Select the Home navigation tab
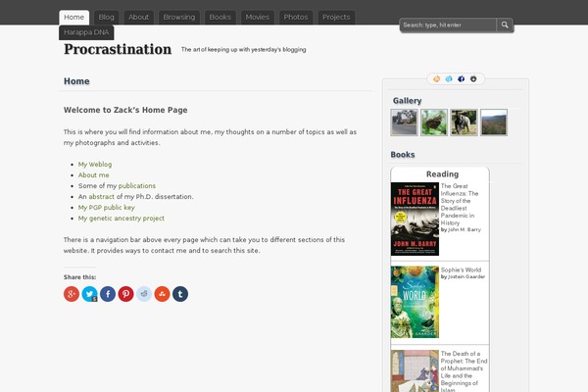The width and height of the screenshot is (588, 392). pyautogui.click(x=73, y=18)
